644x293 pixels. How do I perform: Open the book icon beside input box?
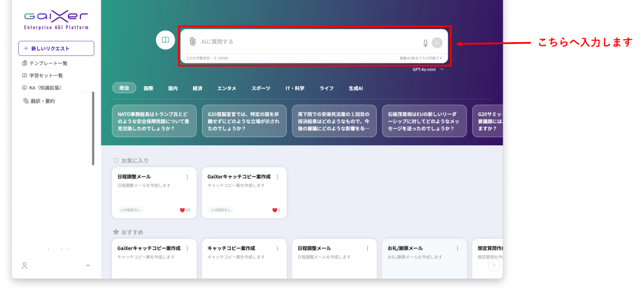tap(165, 40)
